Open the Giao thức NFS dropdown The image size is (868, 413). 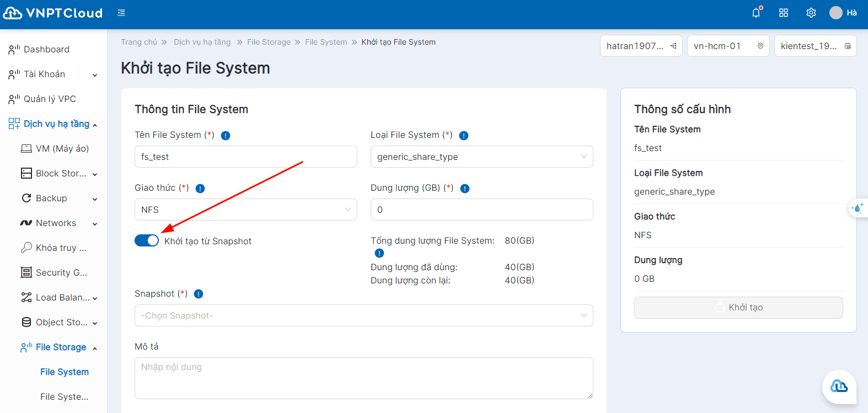click(246, 210)
